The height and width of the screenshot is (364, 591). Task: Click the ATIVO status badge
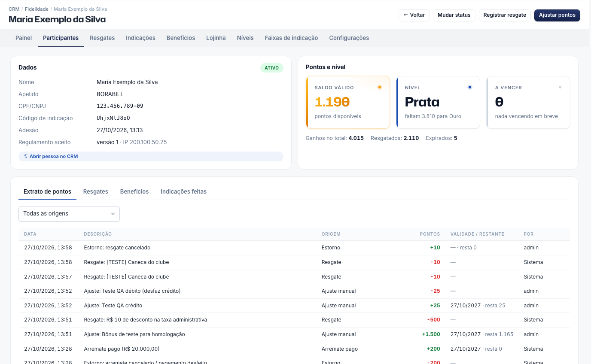(271, 68)
